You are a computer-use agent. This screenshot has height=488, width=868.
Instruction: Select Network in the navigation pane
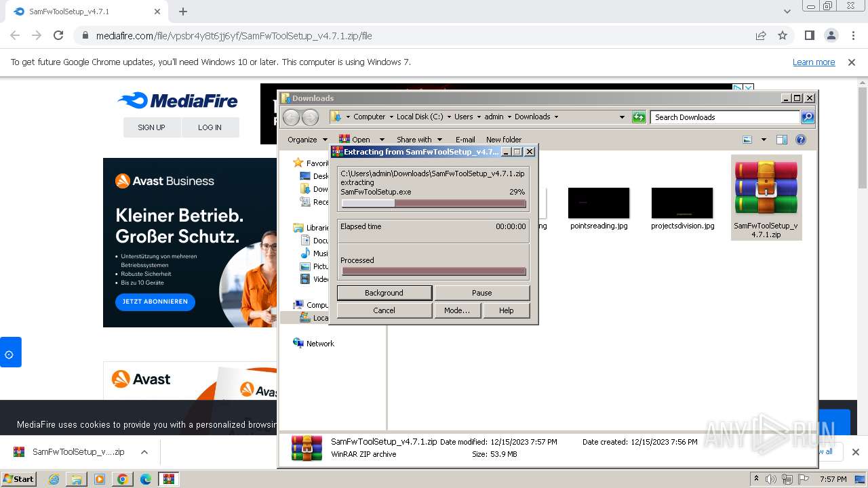pos(320,344)
